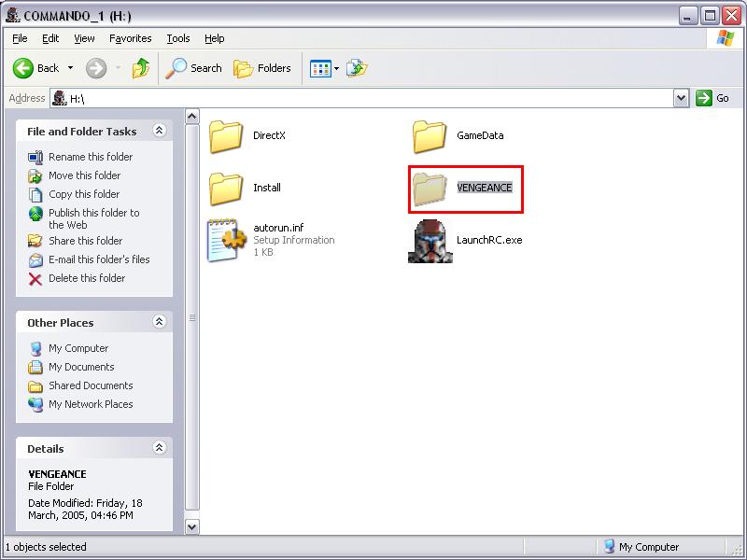This screenshot has width=747, height=560.
Task: Select the GameData folder
Action: click(430, 136)
